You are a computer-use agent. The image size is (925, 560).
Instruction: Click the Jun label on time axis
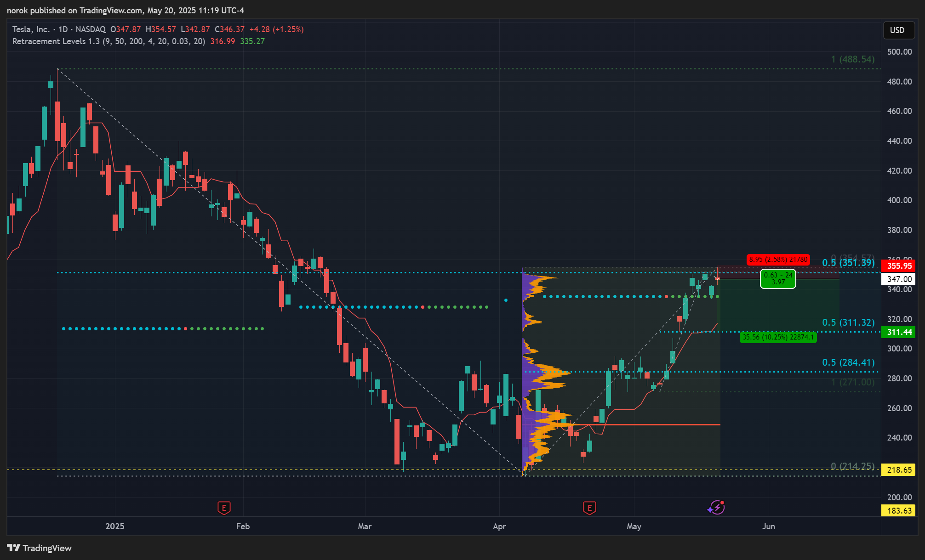[769, 526]
